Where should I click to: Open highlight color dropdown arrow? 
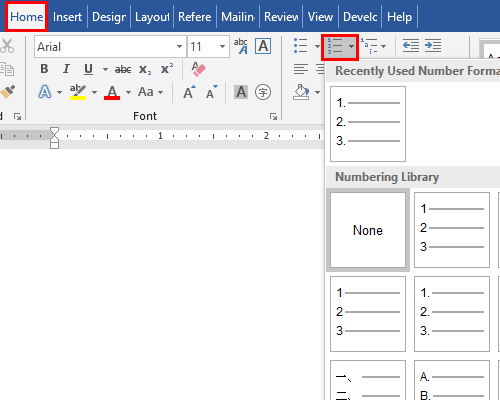(x=94, y=92)
